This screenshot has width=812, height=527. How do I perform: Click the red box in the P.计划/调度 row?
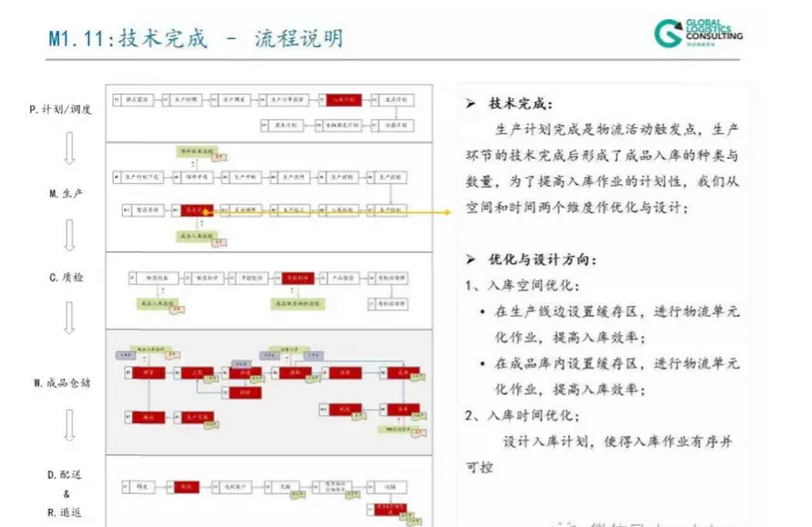tap(344, 99)
